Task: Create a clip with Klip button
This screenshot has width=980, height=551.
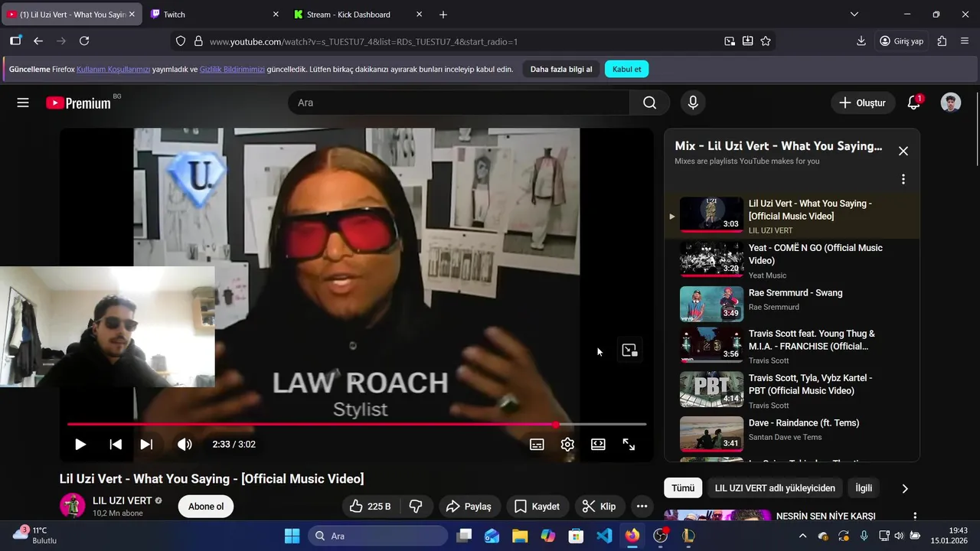Action: (599, 507)
